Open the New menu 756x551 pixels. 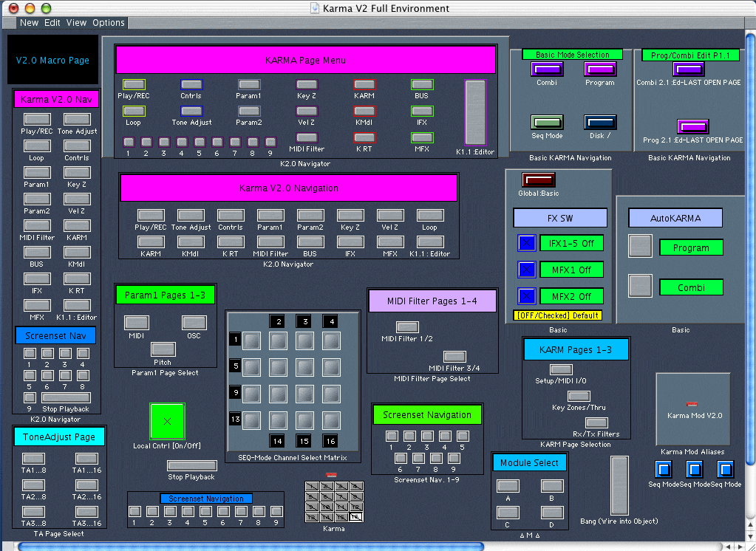30,23
